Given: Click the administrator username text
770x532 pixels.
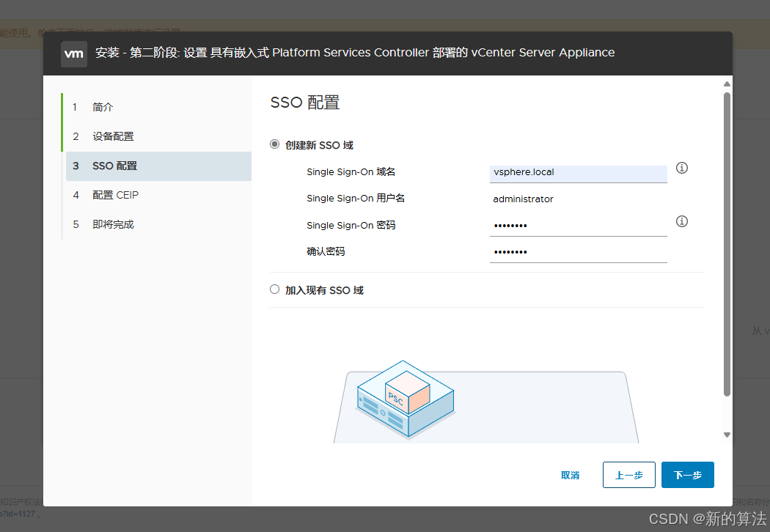Looking at the screenshot, I should 523,199.
